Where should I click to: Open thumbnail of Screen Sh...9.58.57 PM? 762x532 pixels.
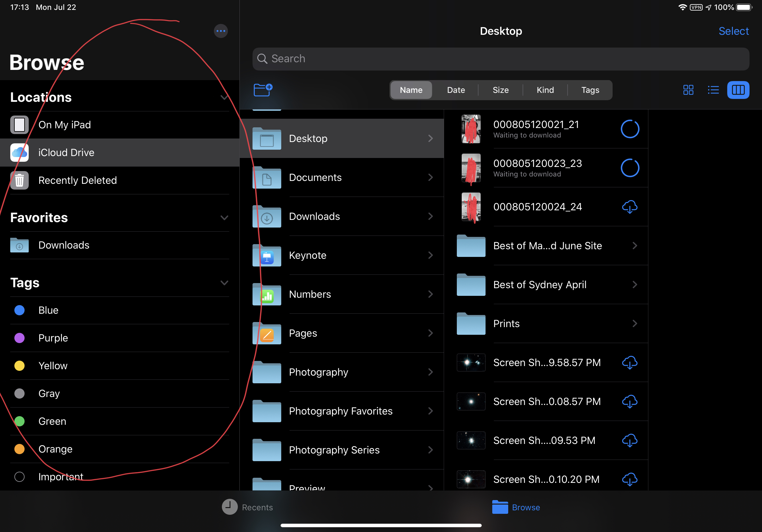471,363
